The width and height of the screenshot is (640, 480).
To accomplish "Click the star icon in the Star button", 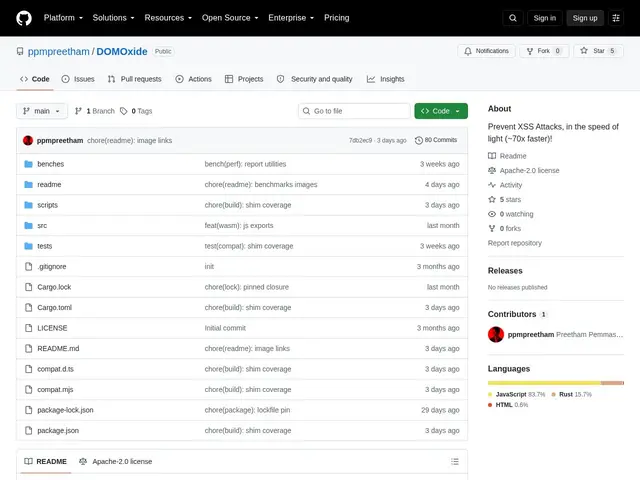I will tap(584, 51).
